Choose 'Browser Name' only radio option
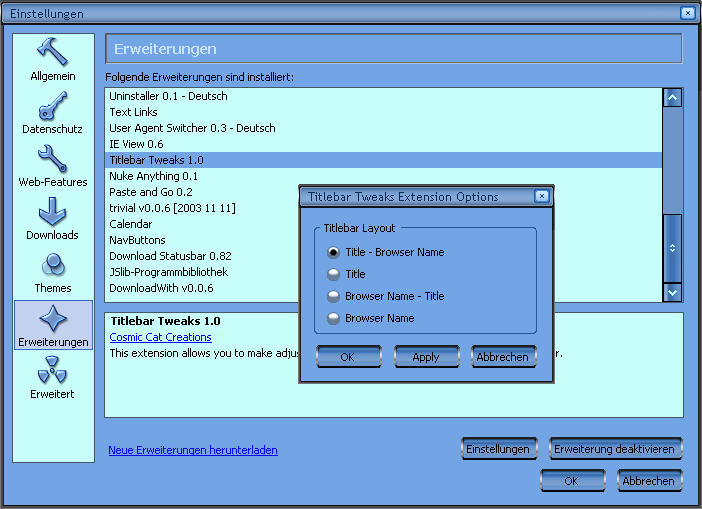Screen dimensions: 702x509 334,318
